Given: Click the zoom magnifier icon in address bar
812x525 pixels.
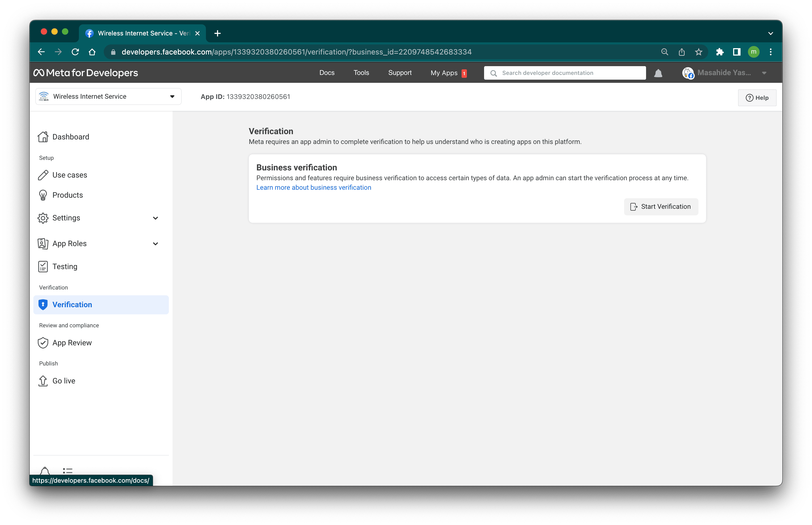Looking at the screenshot, I should click(665, 52).
